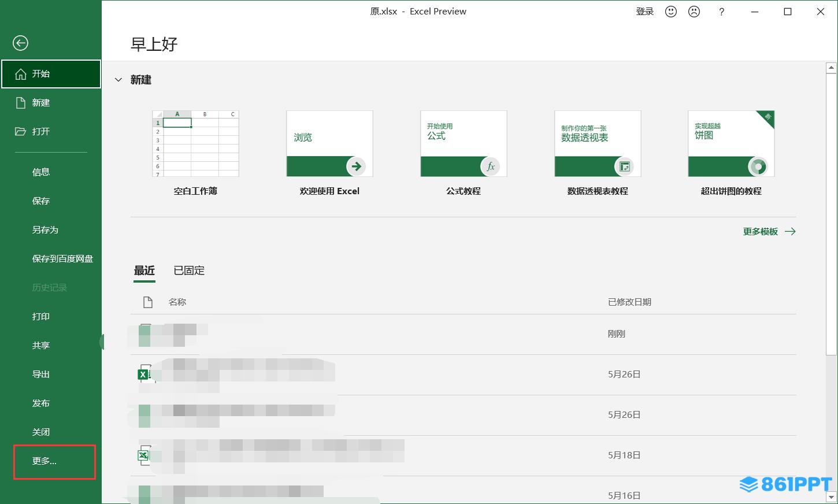
Task: Open the 数据透视表教程 template
Action: click(598, 153)
